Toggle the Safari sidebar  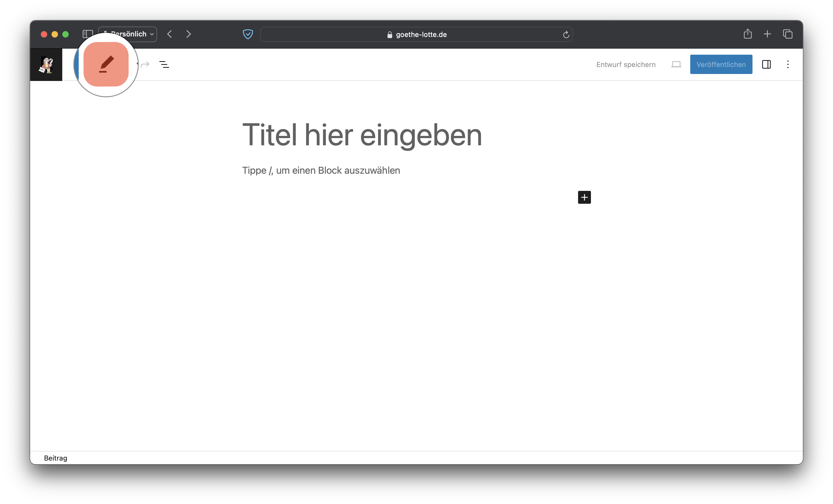point(87,34)
